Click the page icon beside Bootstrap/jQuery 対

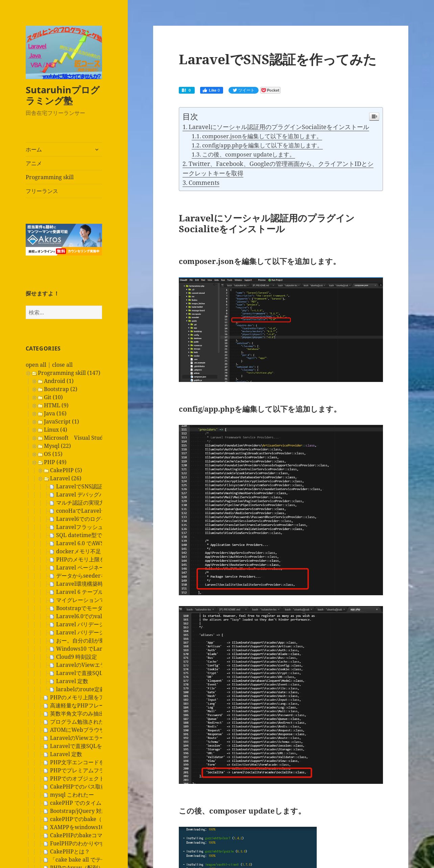(46, 811)
